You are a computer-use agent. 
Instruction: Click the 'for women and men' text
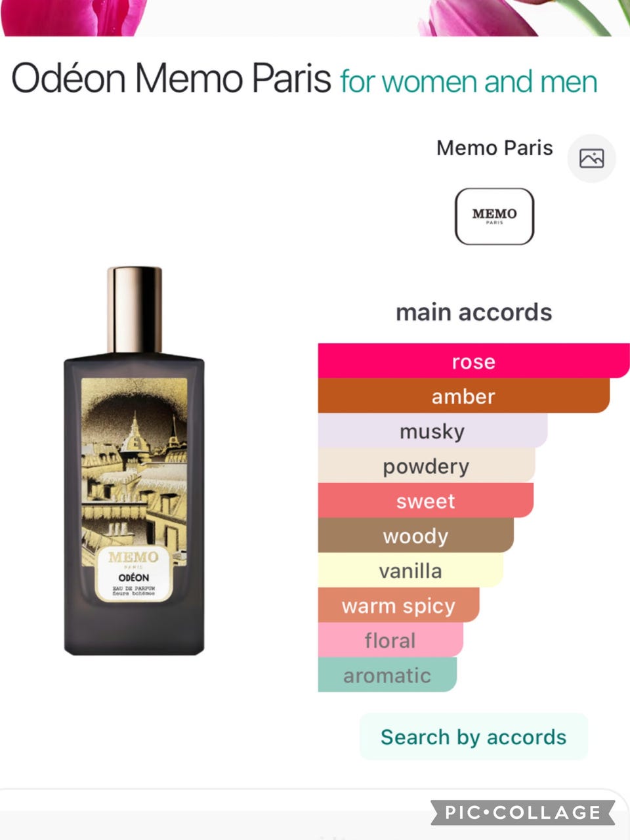pos(469,82)
